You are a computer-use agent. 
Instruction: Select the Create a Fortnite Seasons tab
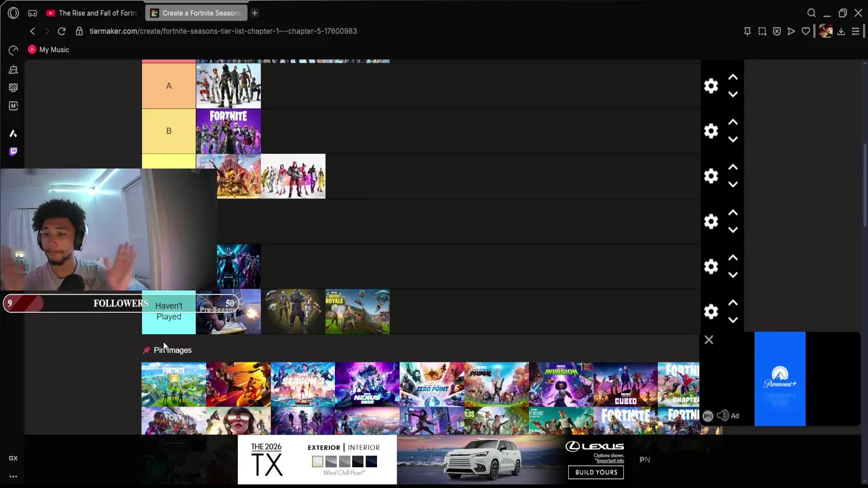(x=195, y=13)
